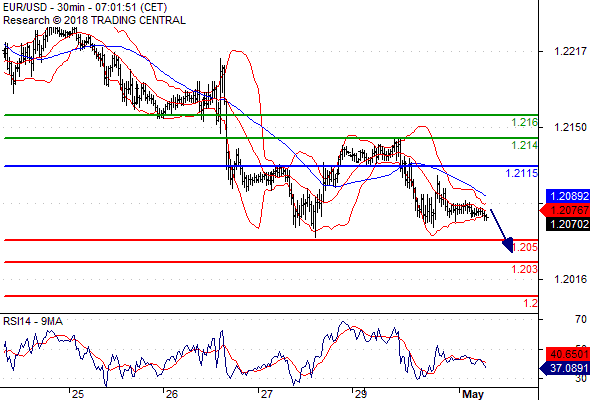590x400 pixels.
Task: Click the RSI axis value 70
Action: 581,319
